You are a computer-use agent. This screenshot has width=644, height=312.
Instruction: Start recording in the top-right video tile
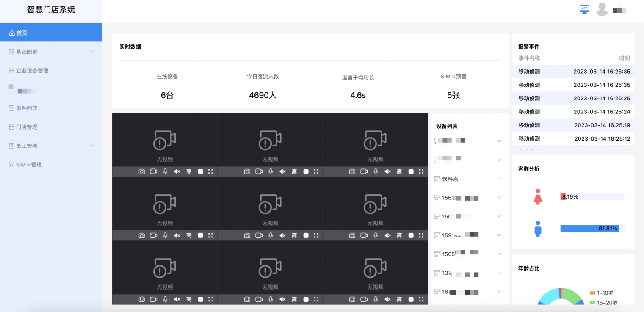[x=364, y=171]
